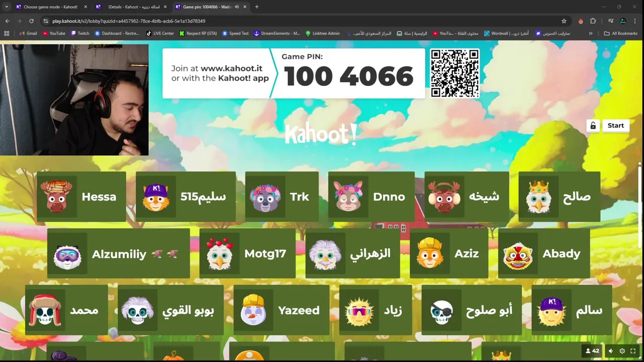
Task: Select player Abady's card
Action: [x=544, y=253]
